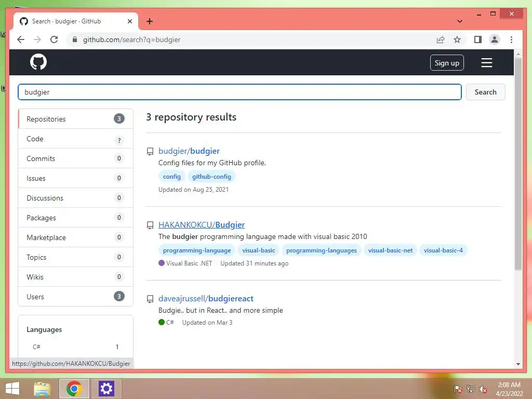Click the network tray icon

coord(471,389)
